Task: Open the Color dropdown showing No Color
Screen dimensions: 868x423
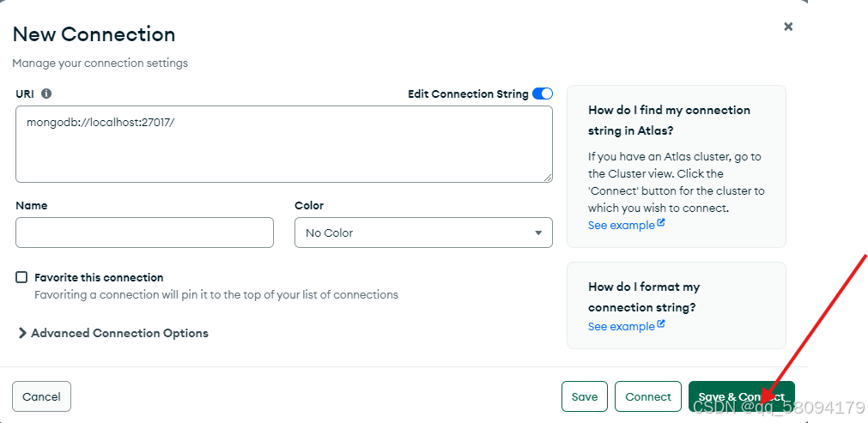Action: [x=423, y=233]
